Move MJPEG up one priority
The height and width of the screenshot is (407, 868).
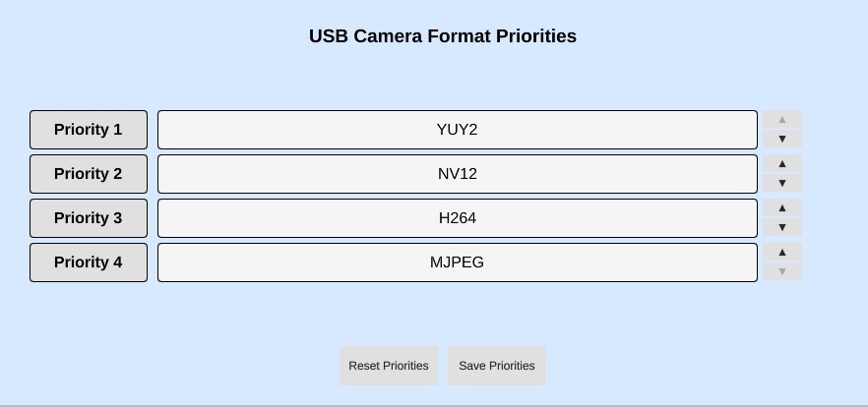(x=782, y=253)
